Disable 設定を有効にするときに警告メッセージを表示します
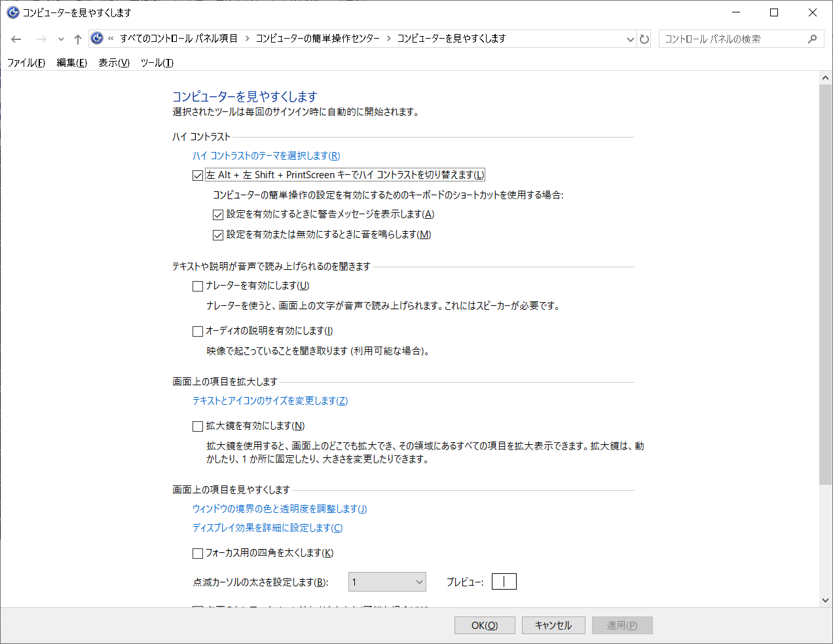The image size is (833, 644). [217, 214]
